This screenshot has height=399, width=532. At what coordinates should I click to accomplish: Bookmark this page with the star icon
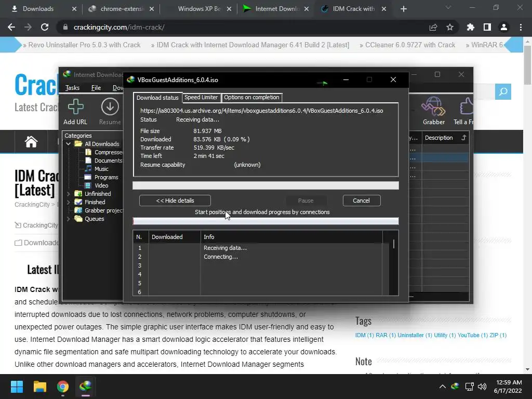450,27
